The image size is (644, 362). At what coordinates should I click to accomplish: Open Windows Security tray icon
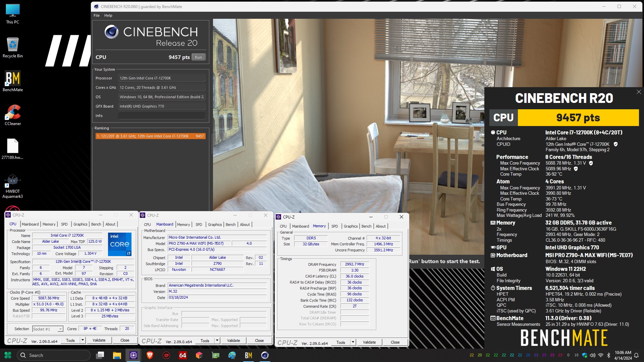pos(585,355)
